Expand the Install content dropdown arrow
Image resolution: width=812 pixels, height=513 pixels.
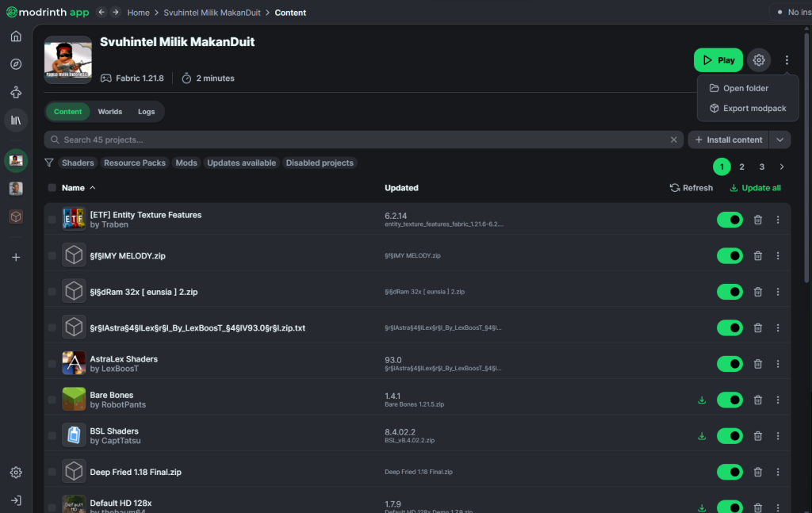point(780,140)
